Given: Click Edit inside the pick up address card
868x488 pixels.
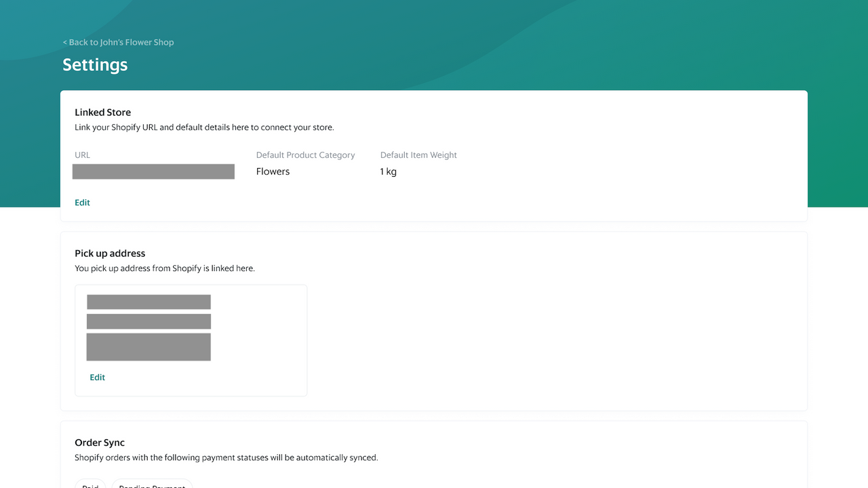Looking at the screenshot, I should pyautogui.click(x=97, y=377).
